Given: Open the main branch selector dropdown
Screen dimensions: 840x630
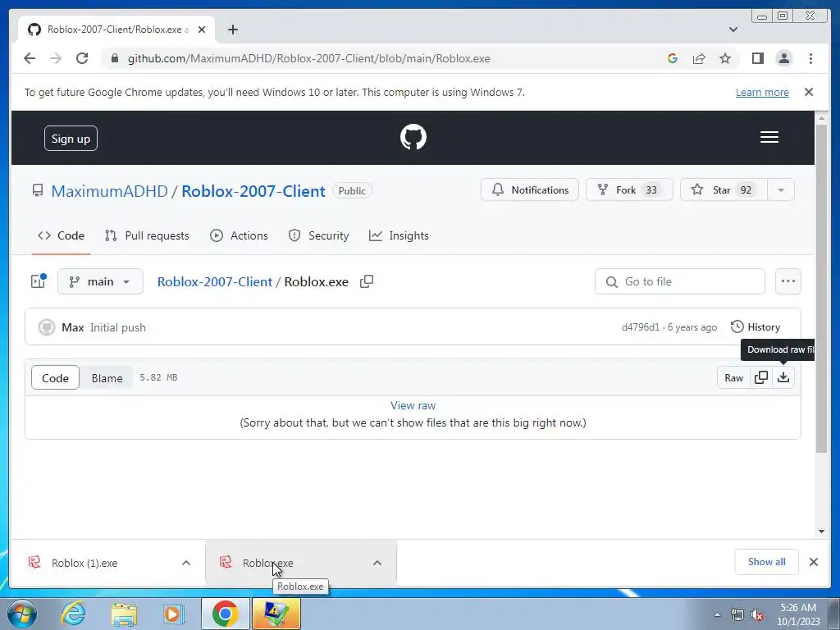Looking at the screenshot, I should pyautogui.click(x=100, y=281).
